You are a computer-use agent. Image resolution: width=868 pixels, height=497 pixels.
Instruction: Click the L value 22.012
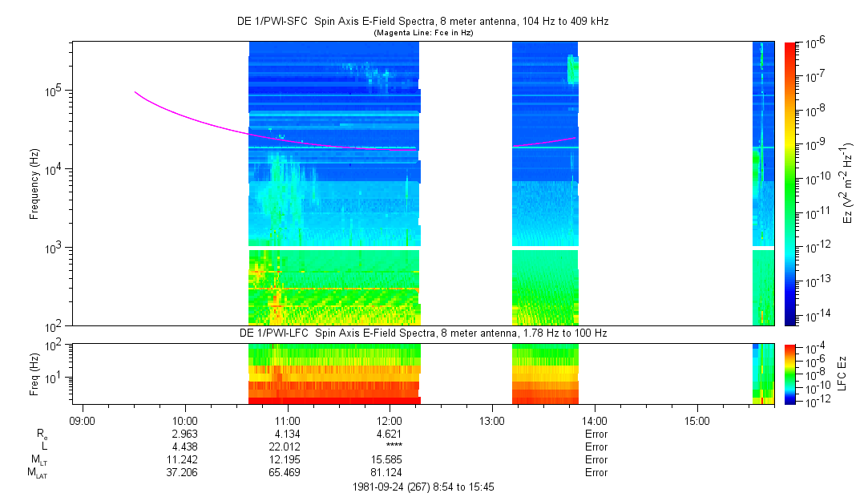pyautogui.click(x=287, y=446)
